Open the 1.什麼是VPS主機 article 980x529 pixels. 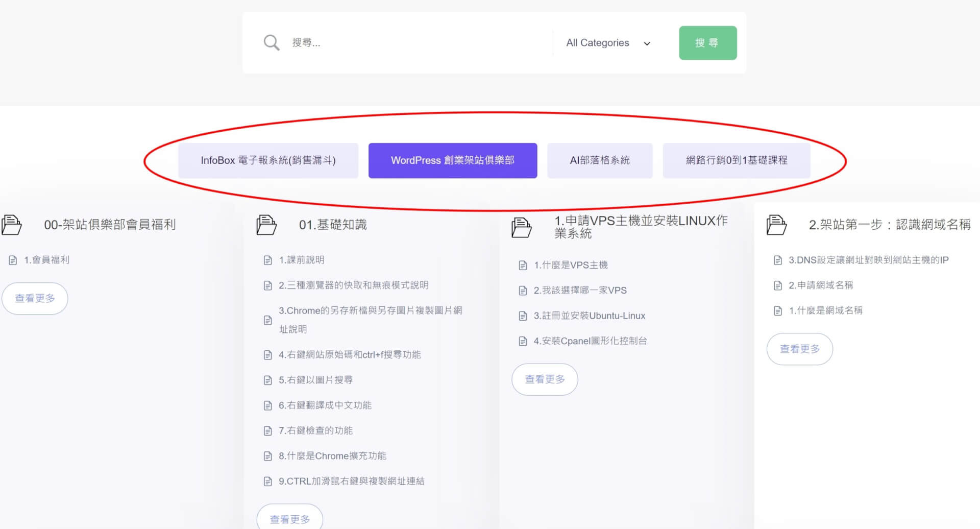pos(571,265)
